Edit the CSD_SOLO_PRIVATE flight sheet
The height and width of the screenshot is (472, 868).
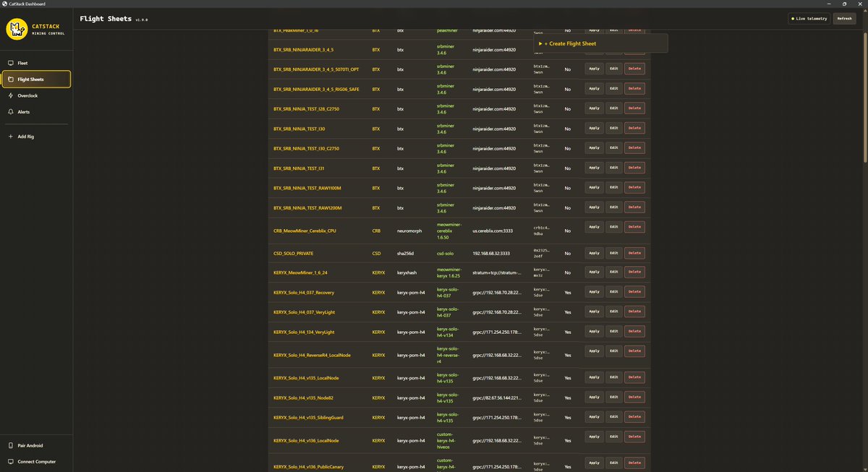[x=613, y=252]
